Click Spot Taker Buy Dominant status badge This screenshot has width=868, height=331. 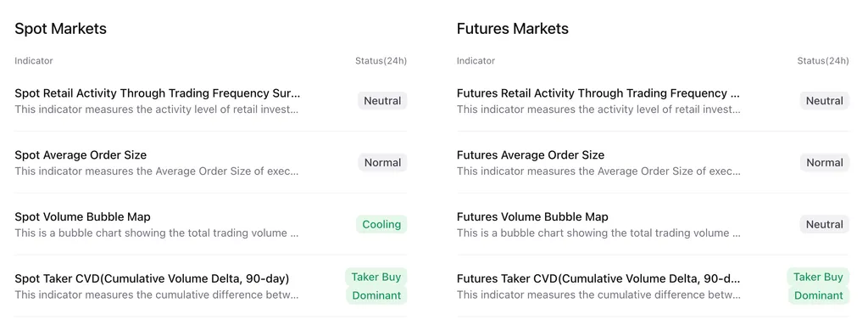pyautogui.click(x=376, y=286)
